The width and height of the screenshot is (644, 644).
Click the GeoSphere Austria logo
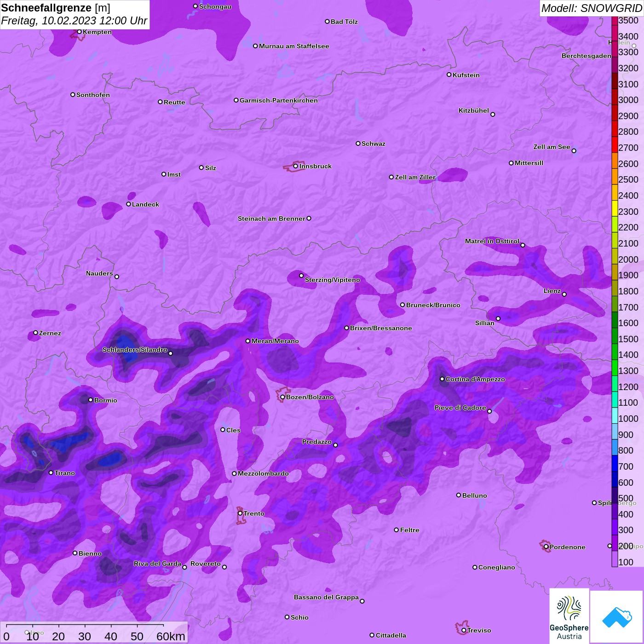[569, 616]
